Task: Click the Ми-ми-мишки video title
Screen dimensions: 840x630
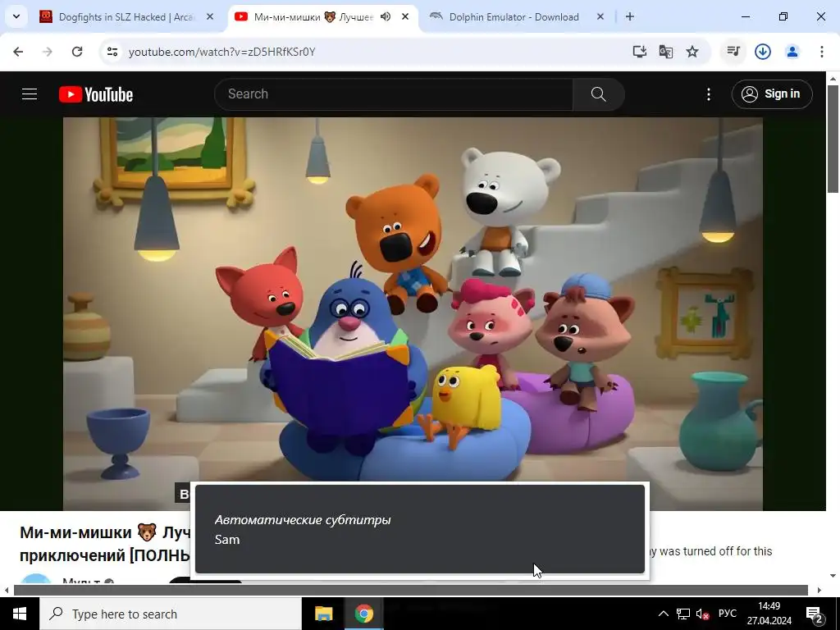Action: pyautogui.click(x=105, y=543)
